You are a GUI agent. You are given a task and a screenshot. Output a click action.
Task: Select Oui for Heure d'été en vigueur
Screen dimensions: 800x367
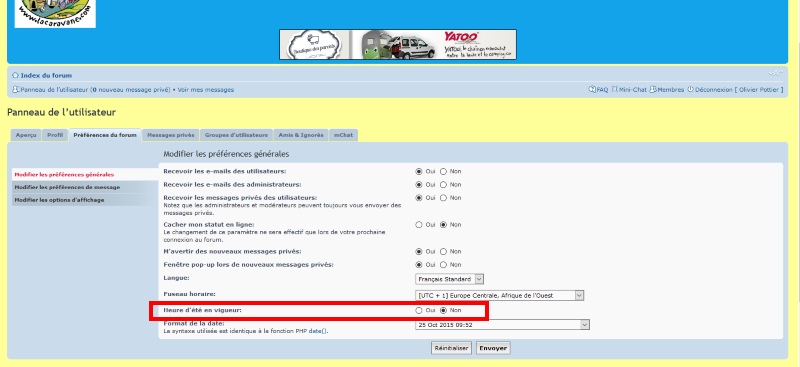coord(419,310)
